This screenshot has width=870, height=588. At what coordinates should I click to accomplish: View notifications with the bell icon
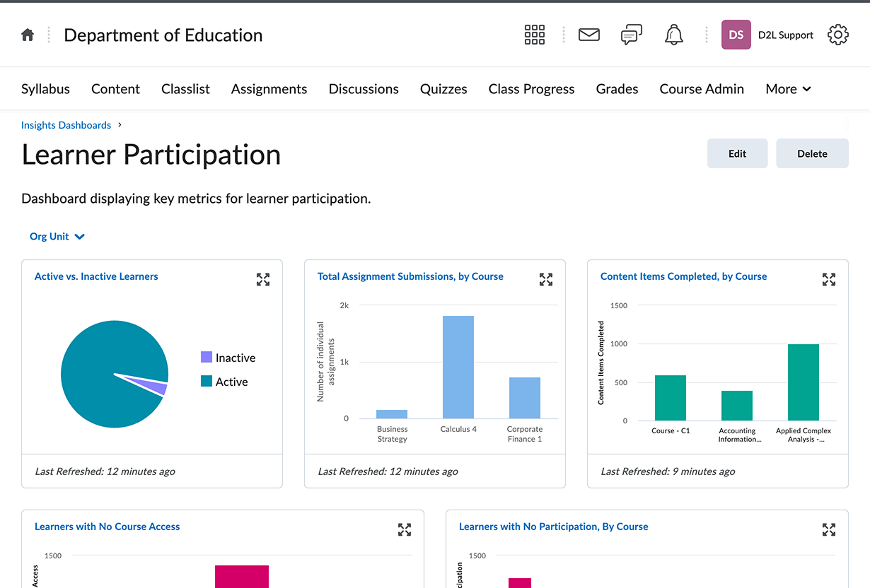(673, 35)
